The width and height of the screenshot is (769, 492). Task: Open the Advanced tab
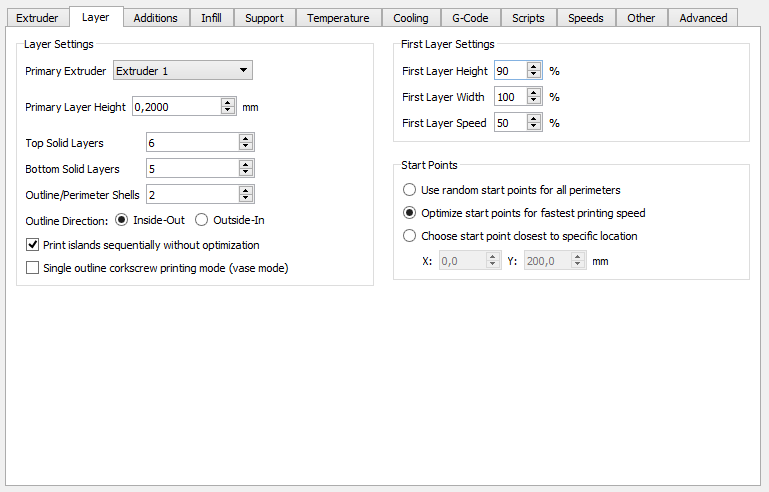click(x=703, y=18)
